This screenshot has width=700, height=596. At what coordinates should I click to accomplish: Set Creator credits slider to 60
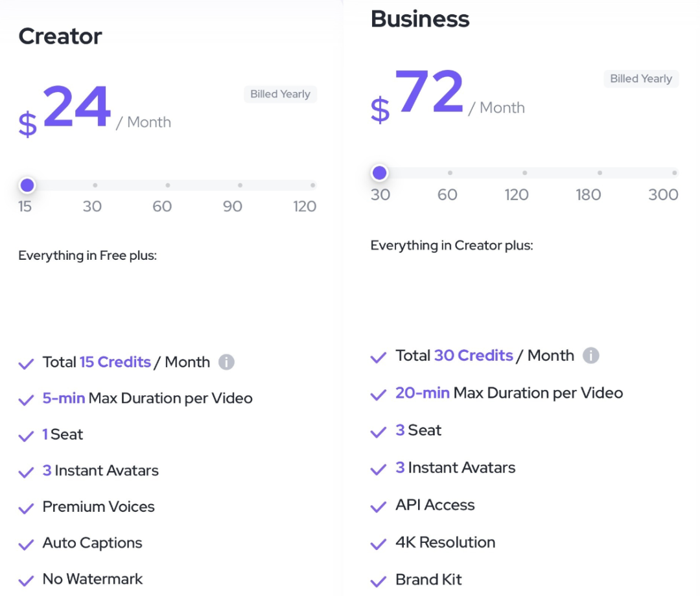(168, 185)
